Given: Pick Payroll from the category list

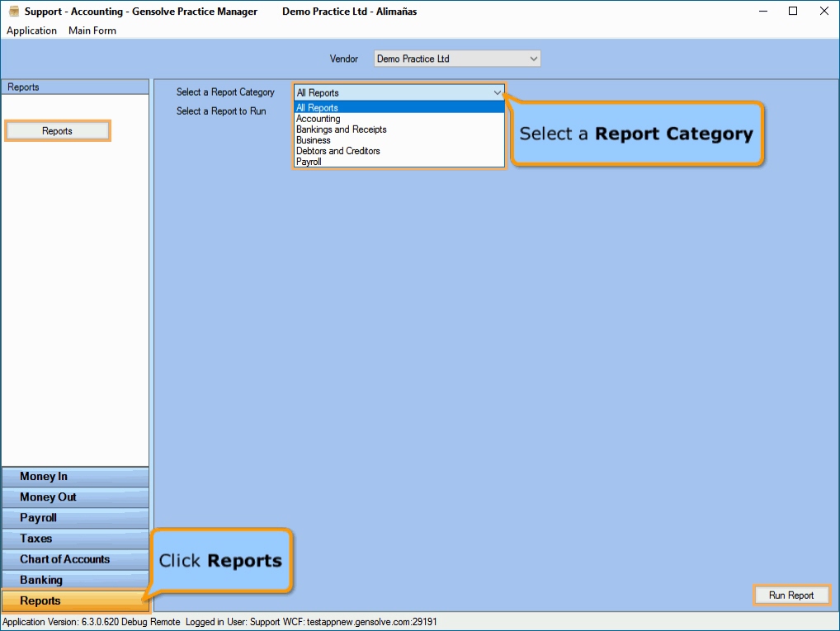Looking at the screenshot, I should click(x=399, y=161).
